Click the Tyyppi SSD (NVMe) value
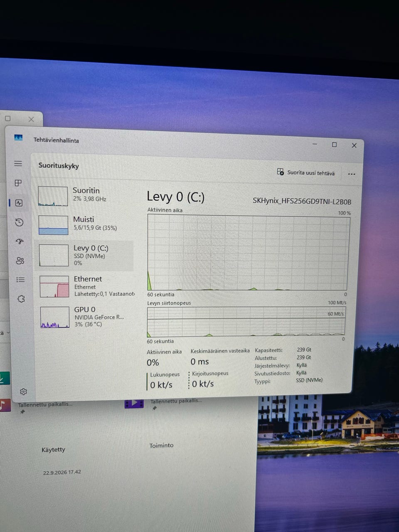Image resolution: width=399 pixels, height=532 pixels. (x=309, y=380)
